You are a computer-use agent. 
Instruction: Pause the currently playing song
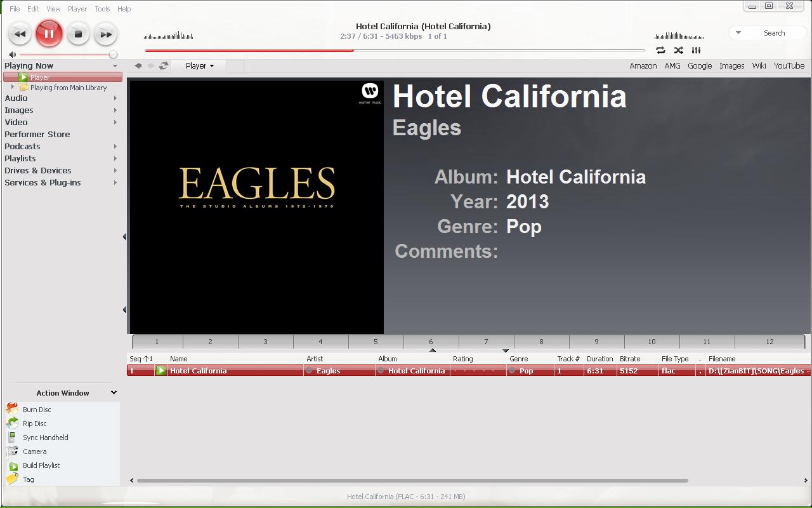[49, 34]
